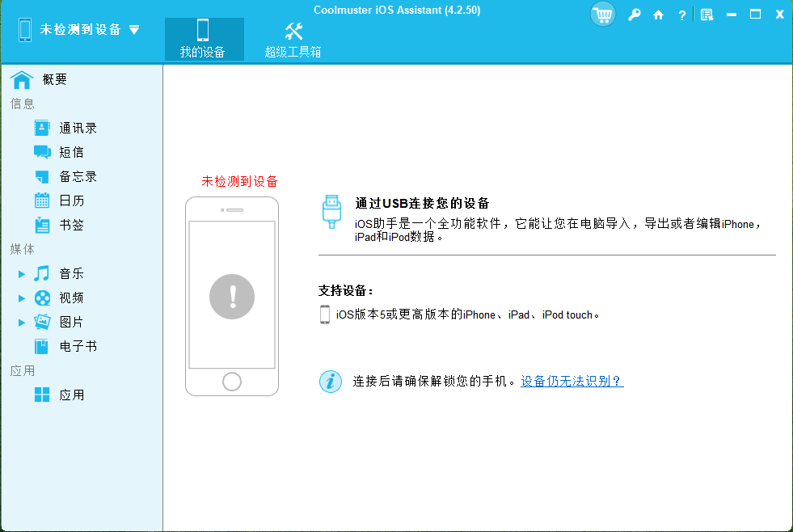Click the key registration icon
793x532 pixels.
(635, 15)
